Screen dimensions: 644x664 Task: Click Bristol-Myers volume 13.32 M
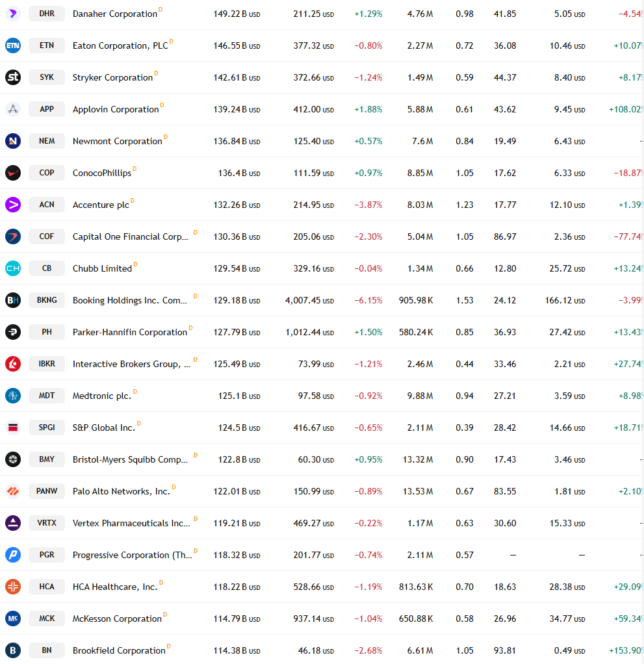(x=418, y=459)
